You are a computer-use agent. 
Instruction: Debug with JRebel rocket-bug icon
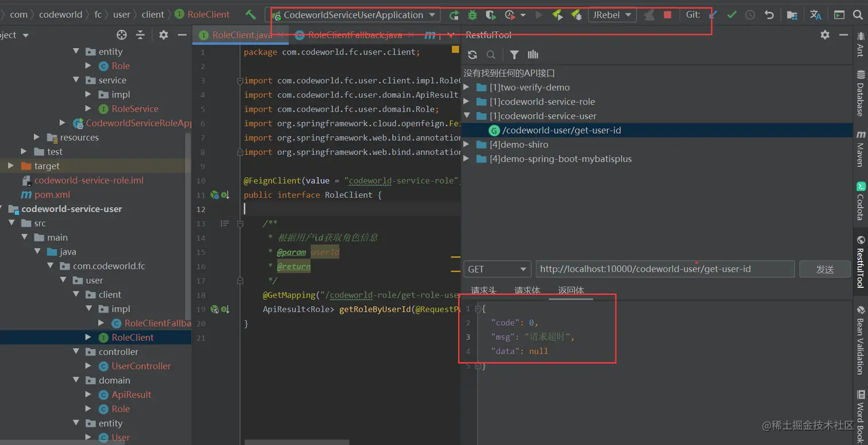[x=576, y=15]
